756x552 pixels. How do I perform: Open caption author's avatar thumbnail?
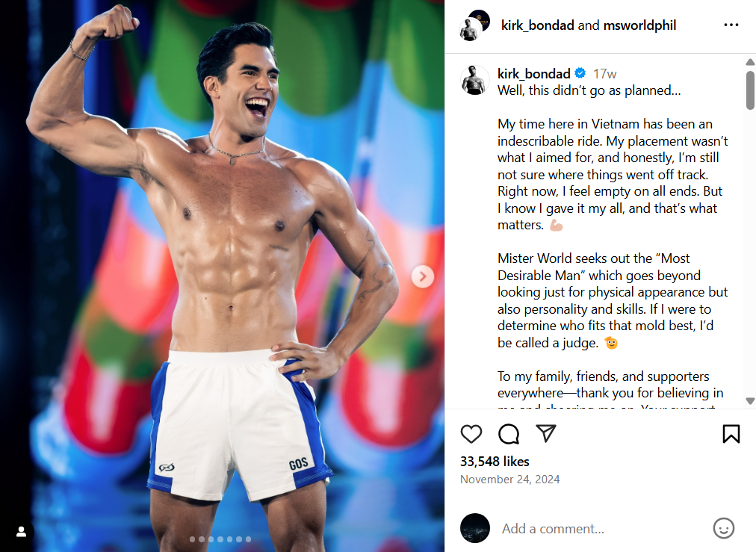[x=474, y=81]
